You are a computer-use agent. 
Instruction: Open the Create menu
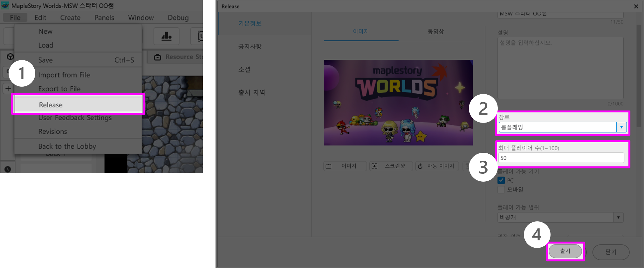point(70,17)
